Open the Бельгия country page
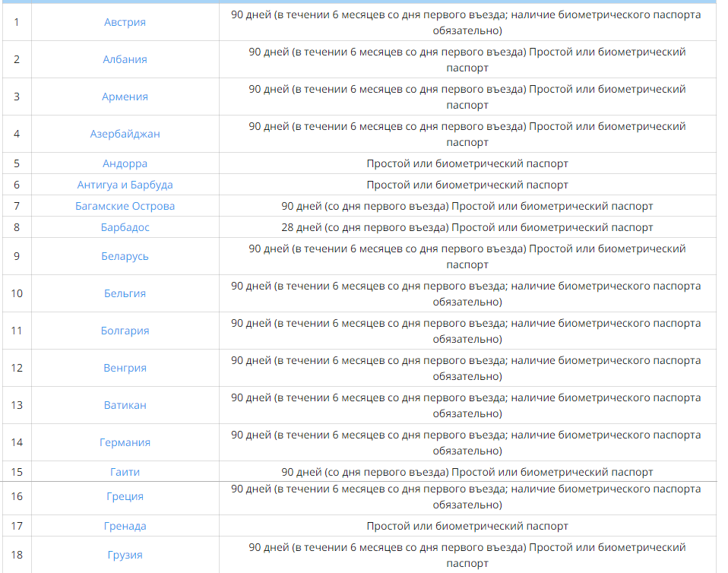728x573 pixels. pos(125,293)
